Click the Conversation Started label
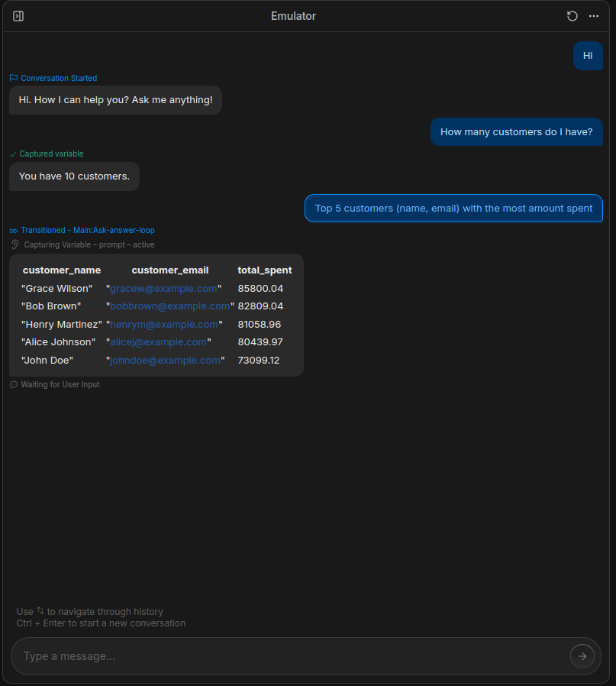Image resolution: width=616 pixels, height=686 pixels. point(59,78)
